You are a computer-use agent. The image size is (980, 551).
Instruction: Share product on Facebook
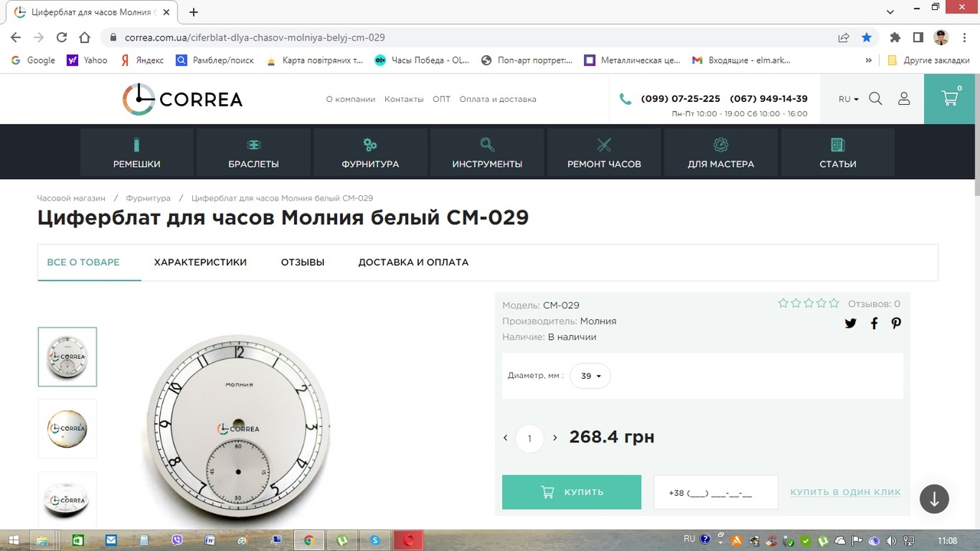pos(874,323)
